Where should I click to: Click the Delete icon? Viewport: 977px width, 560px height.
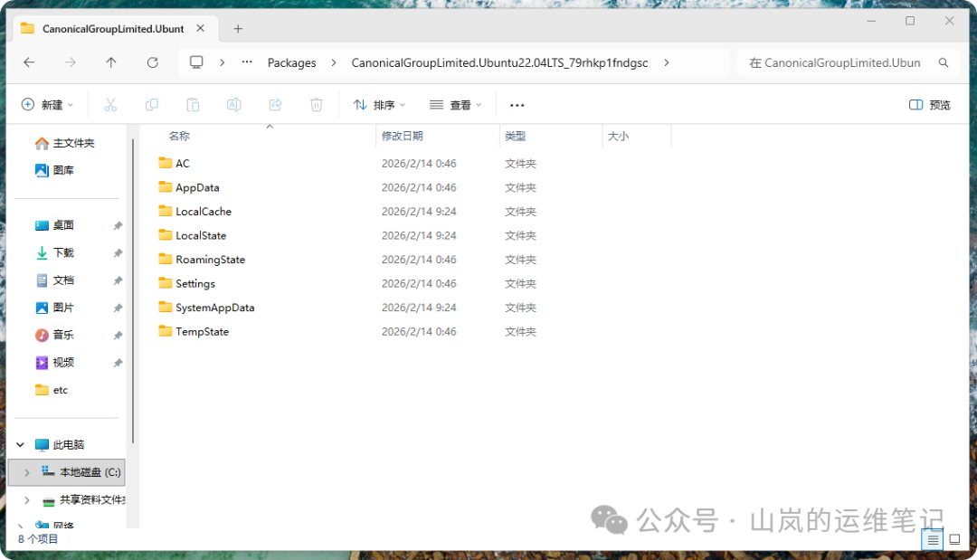click(316, 104)
